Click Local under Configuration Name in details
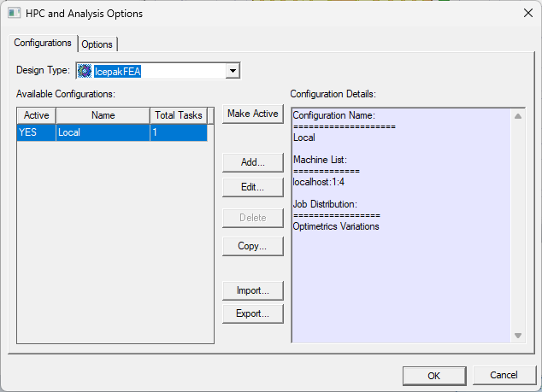The height and width of the screenshot is (392, 542). coord(304,137)
